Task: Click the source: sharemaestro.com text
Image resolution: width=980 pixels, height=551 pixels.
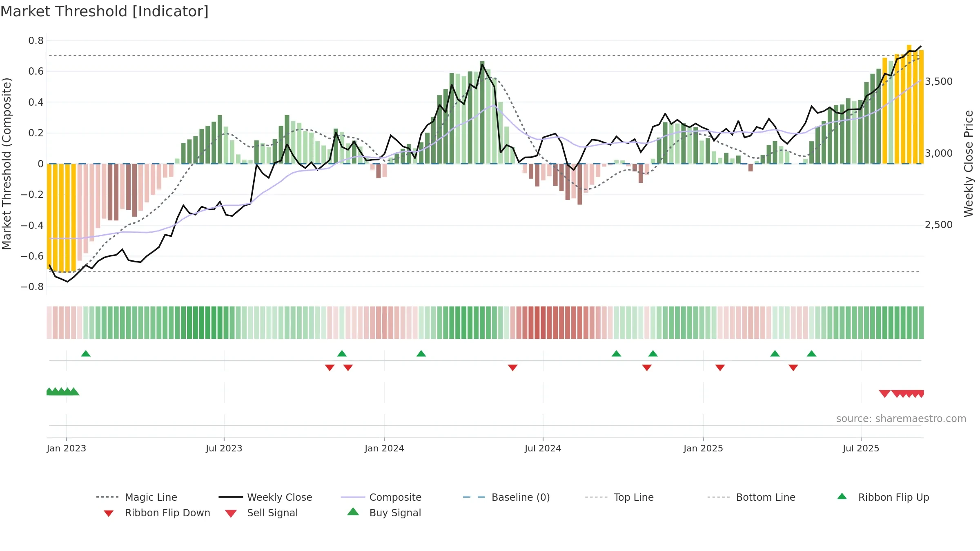Action: tap(901, 419)
